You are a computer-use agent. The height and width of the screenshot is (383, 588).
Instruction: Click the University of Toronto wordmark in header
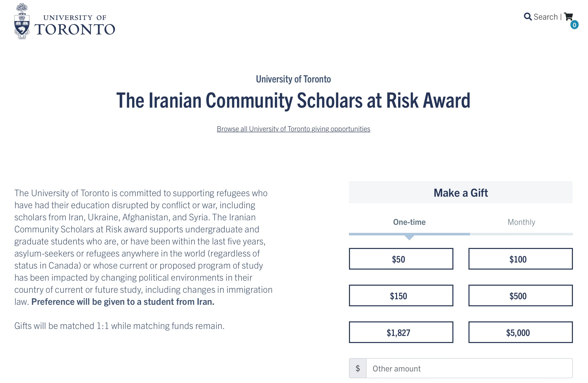click(x=75, y=26)
